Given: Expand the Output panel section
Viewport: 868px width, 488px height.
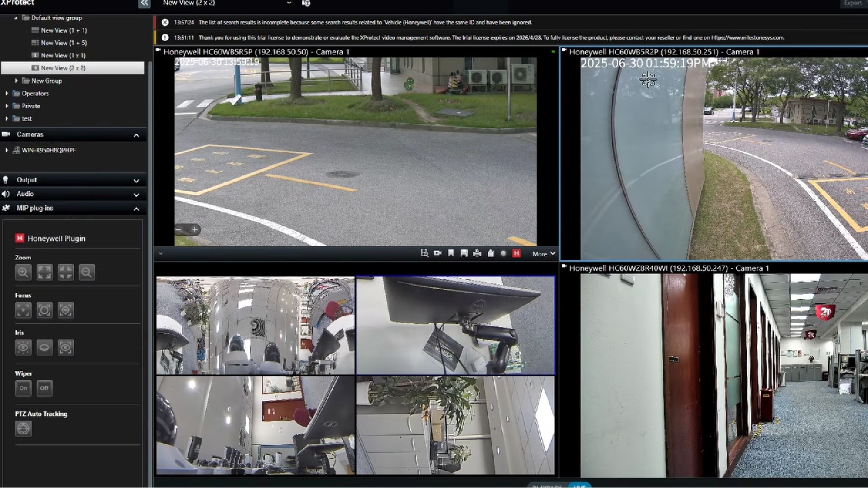Looking at the screenshot, I should [x=136, y=181].
